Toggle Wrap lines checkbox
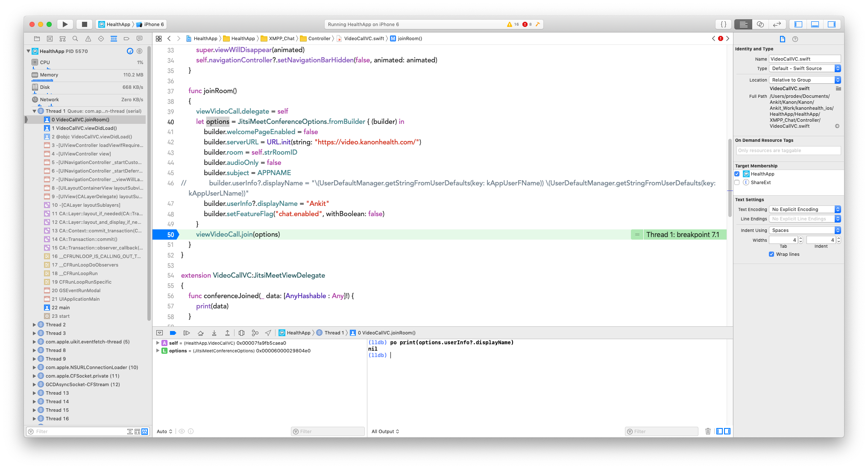The width and height of the screenshot is (868, 469). pos(771,254)
